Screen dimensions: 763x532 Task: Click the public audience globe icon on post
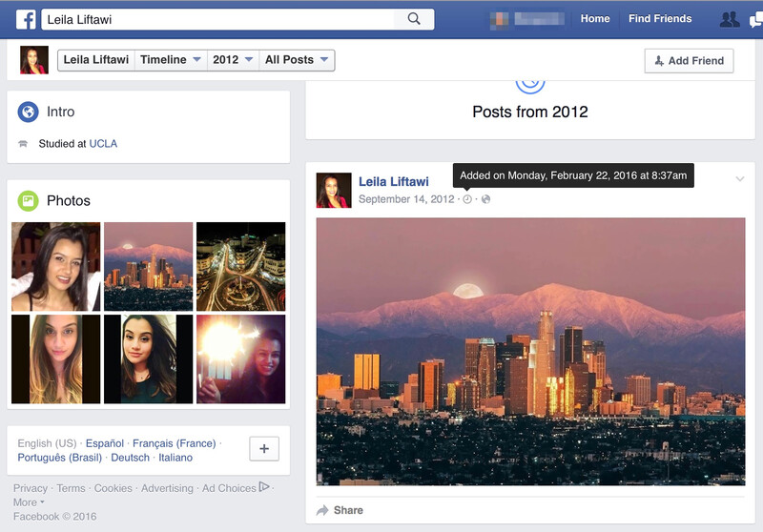click(x=485, y=199)
